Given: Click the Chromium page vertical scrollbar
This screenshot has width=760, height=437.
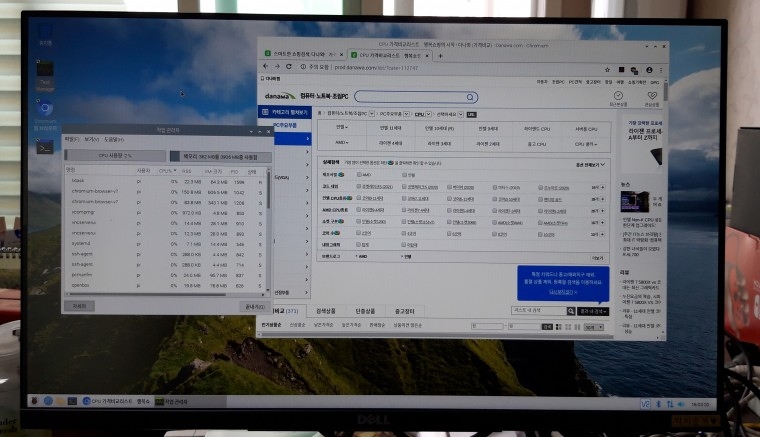Looking at the screenshot, I should pos(665,92).
